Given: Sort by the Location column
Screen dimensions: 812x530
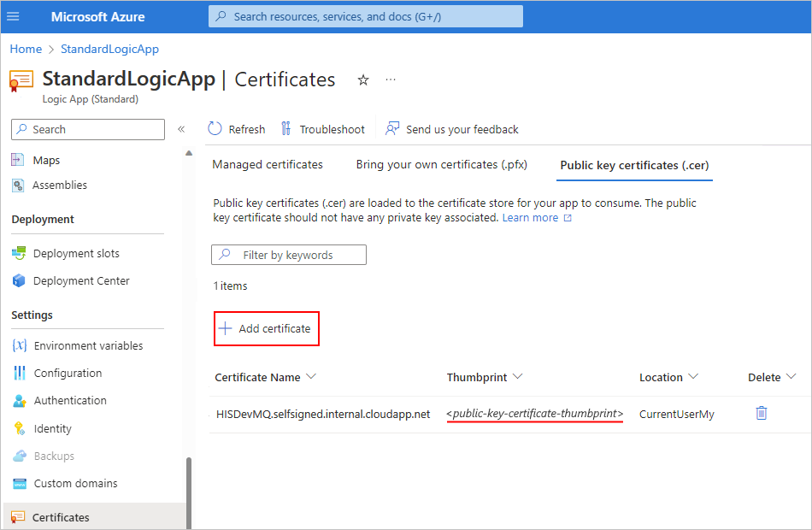Looking at the screenshot, I should 669,377.
